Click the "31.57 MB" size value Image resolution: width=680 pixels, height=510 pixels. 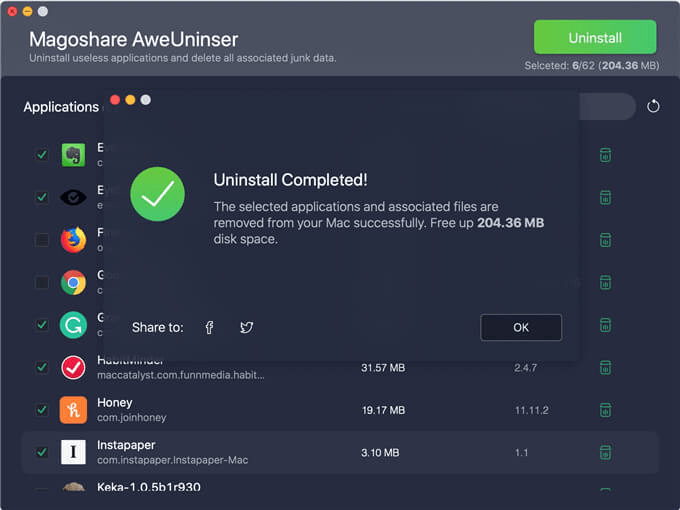383,368
